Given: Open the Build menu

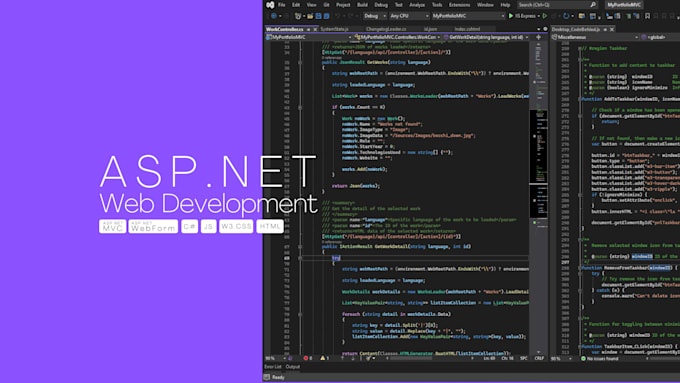Looking at the screenshot, I should pyautogui.click(x=362, y=5).
